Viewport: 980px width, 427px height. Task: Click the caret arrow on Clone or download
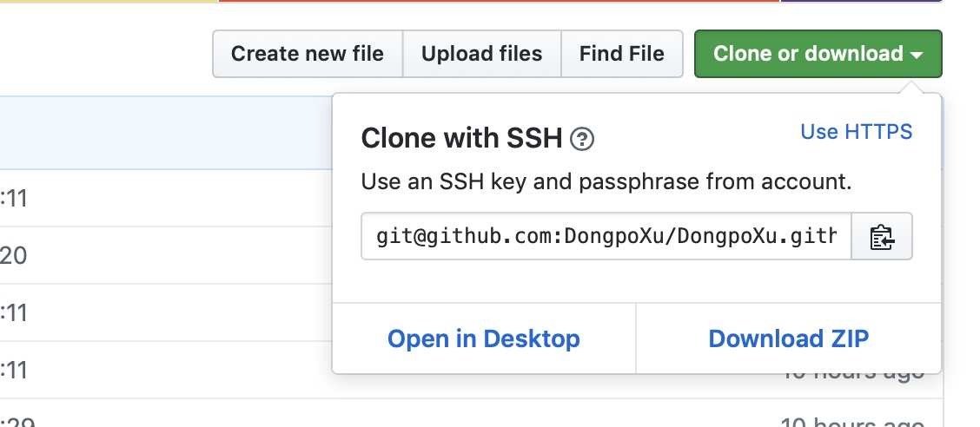tap(917, 55)
